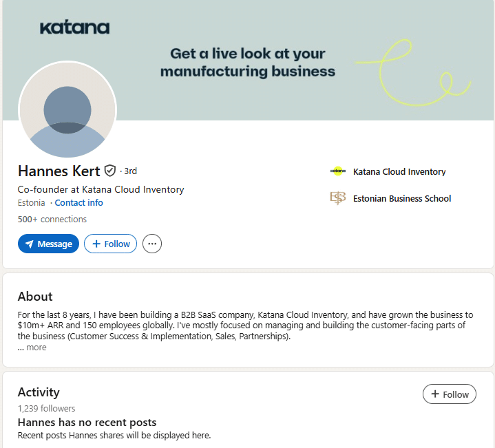This screenshot has height=448, width=495.
Task: Click the Estonian Business School crest icon
Action: click(x=337, y=199)
